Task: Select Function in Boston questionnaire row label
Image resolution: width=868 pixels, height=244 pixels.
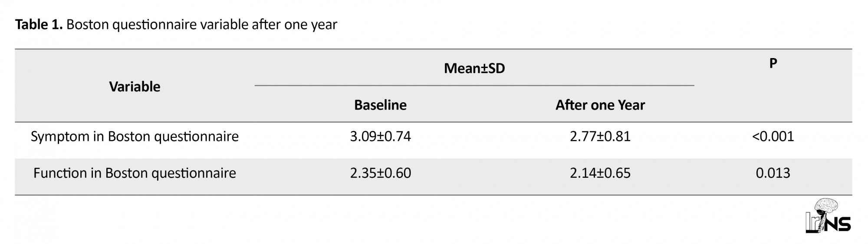Action: (135, 173)
